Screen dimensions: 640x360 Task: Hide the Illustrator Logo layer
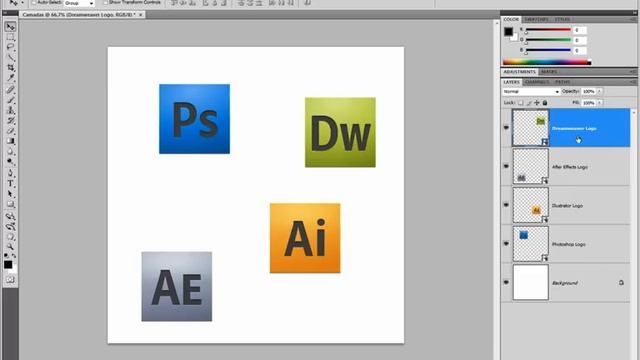click(x=506, y=205)
